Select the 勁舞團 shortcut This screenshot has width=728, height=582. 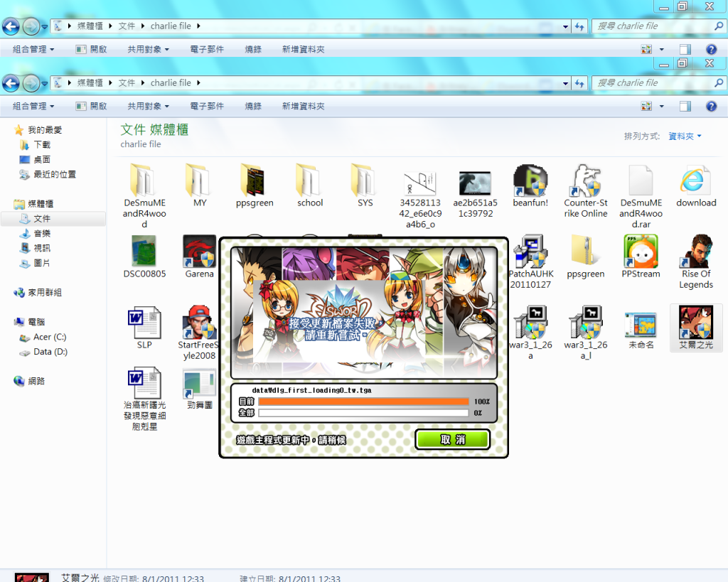tap(199, 389)
